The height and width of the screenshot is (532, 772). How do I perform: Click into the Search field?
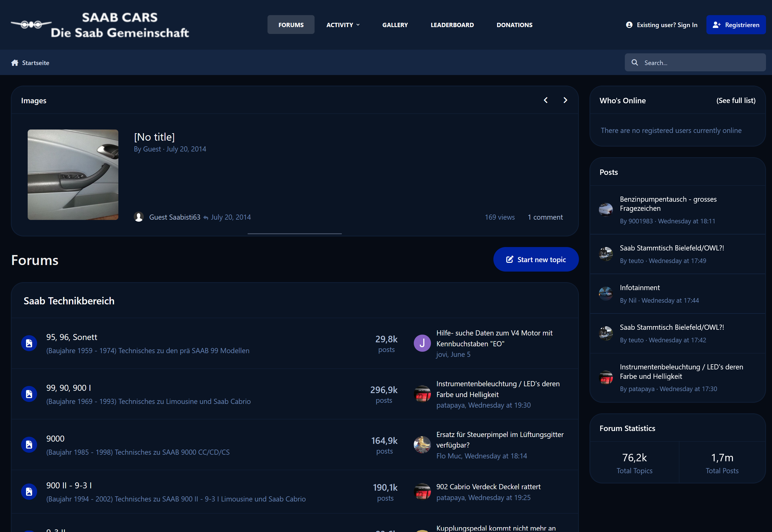pyautogui.click(x=695, y=62)
